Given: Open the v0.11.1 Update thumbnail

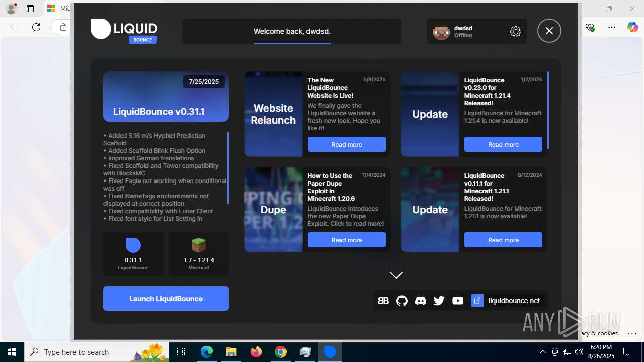Looking at the screenshot, I should [430, 210].
